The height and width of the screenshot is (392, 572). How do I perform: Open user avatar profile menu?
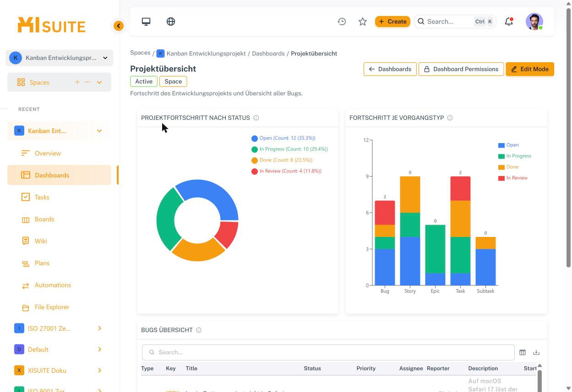coord(534,21)
